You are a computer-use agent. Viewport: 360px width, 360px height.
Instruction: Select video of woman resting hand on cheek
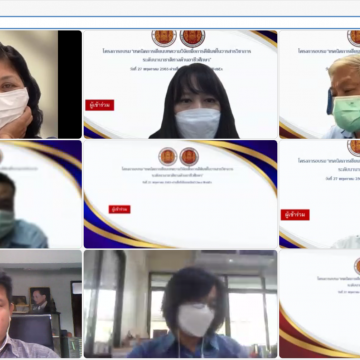click(41, 84)
